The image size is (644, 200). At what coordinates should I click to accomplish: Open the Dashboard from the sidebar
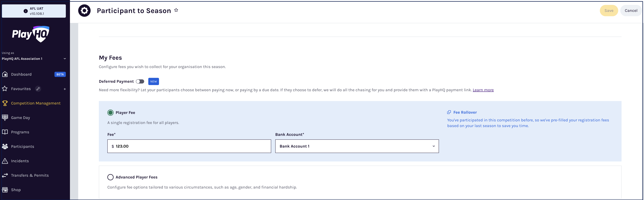point(21,74)
